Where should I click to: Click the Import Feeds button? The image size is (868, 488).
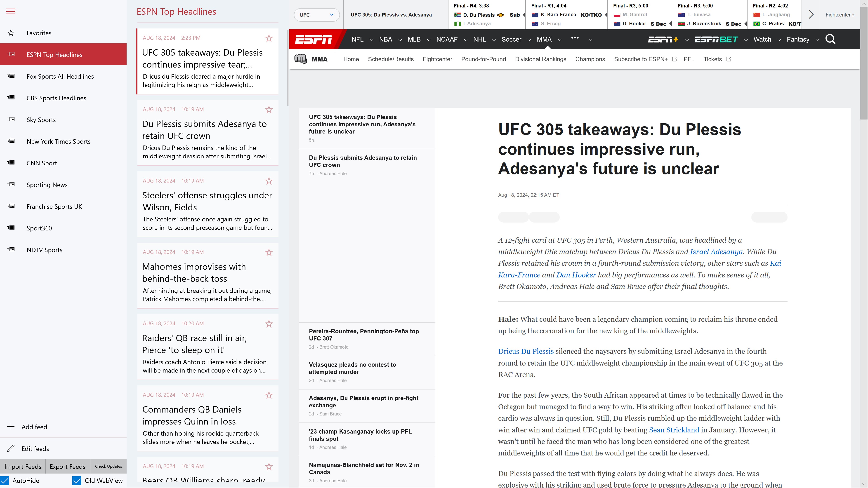coord(23,467)
